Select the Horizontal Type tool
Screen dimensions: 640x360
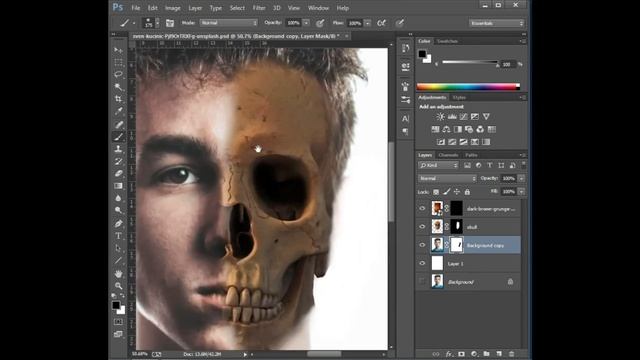(118, 236)
